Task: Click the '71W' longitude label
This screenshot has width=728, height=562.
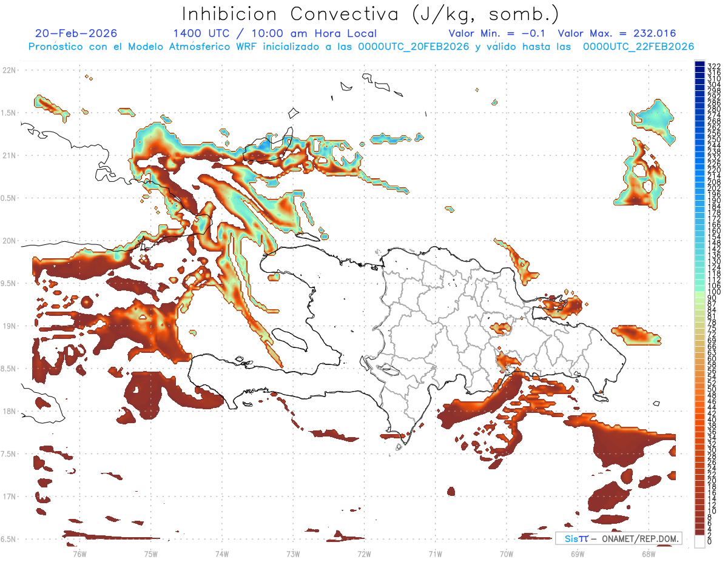Action: [435, 554]
